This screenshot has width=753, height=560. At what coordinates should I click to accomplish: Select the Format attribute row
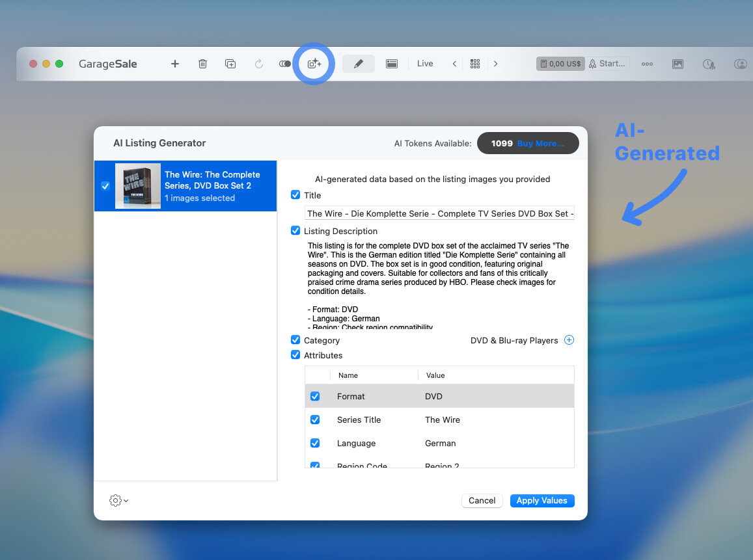(x=439, y=396)
